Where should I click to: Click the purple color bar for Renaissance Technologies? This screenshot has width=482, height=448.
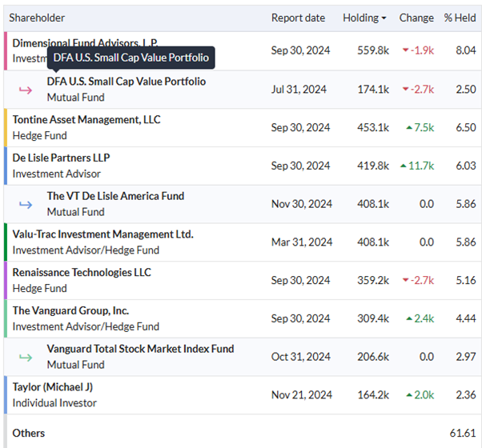[x=6, y=280]
